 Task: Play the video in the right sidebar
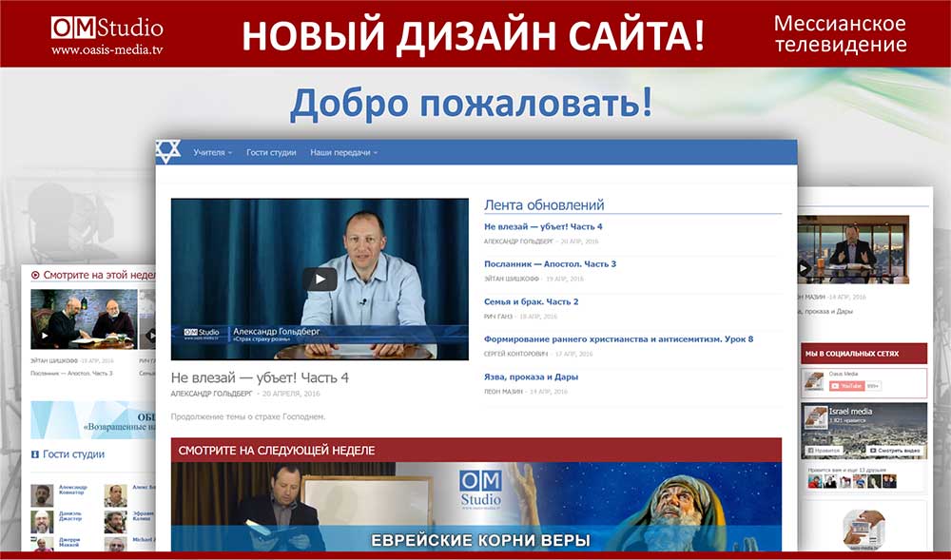point(804,268)
